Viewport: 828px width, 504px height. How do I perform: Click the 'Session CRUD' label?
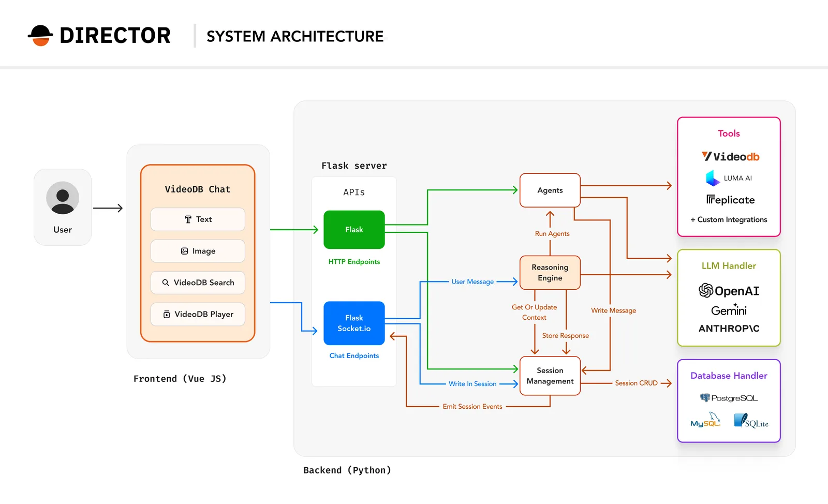click(x=637, y=383)
